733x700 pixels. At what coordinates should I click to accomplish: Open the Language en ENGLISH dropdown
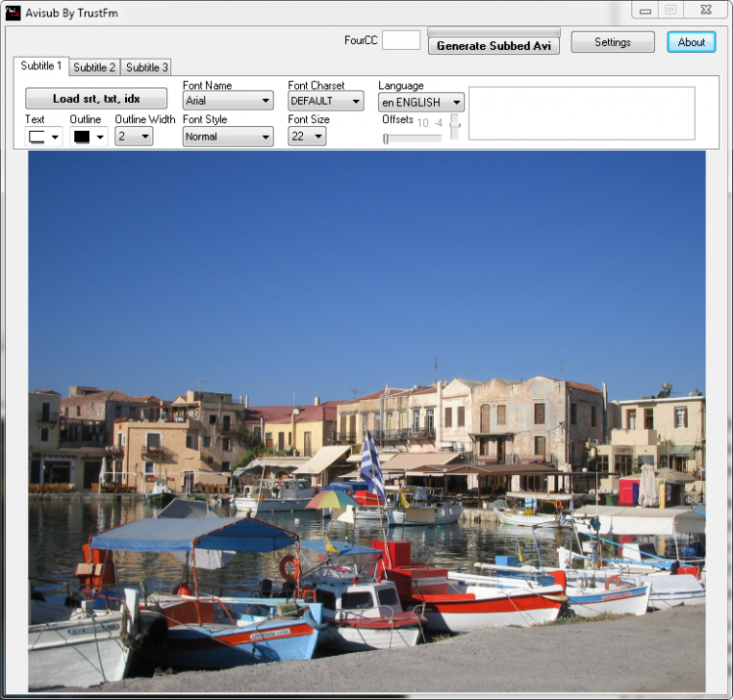click(421, 102)
